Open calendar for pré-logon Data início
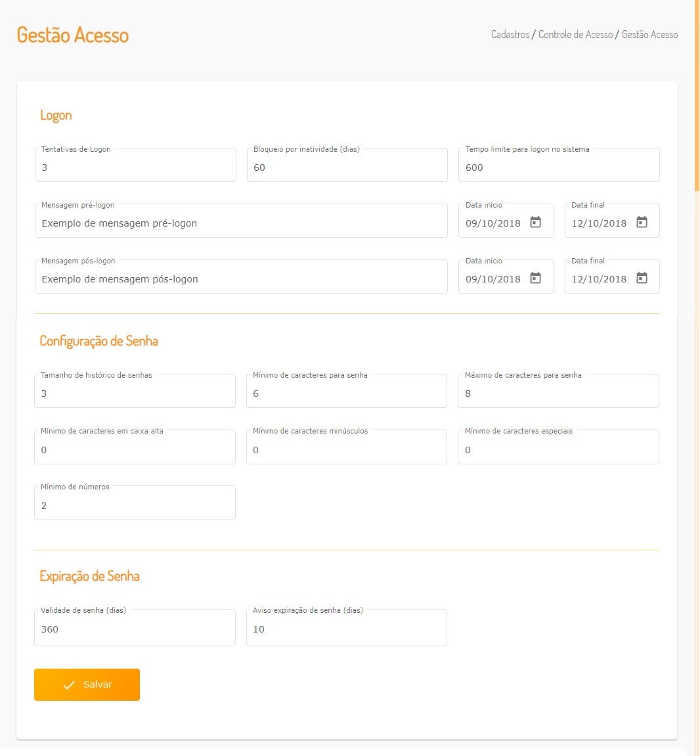 (535, 223)
